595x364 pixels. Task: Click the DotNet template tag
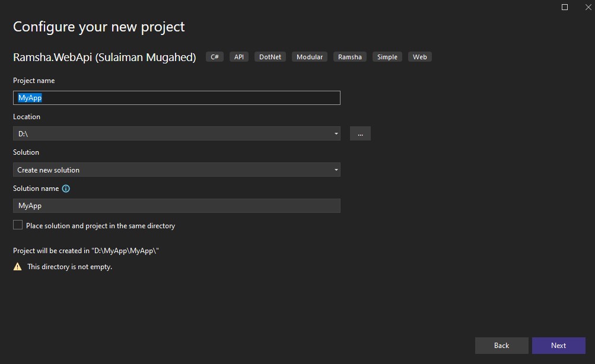coord(270,56)
